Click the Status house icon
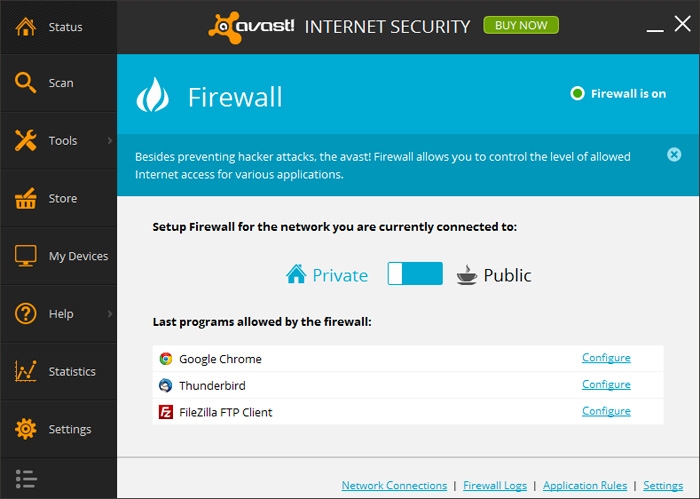The image size is (700, 499). click(26, 27)
